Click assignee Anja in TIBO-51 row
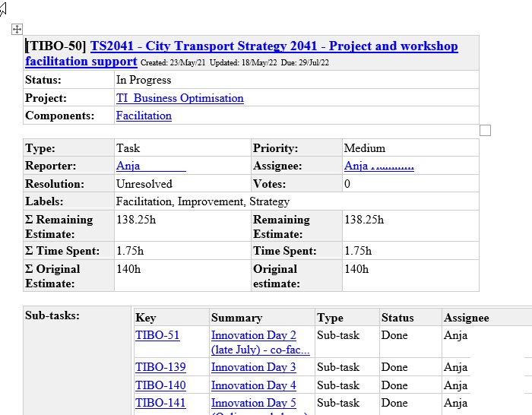The image size is (532, 415). coord(456,335)
